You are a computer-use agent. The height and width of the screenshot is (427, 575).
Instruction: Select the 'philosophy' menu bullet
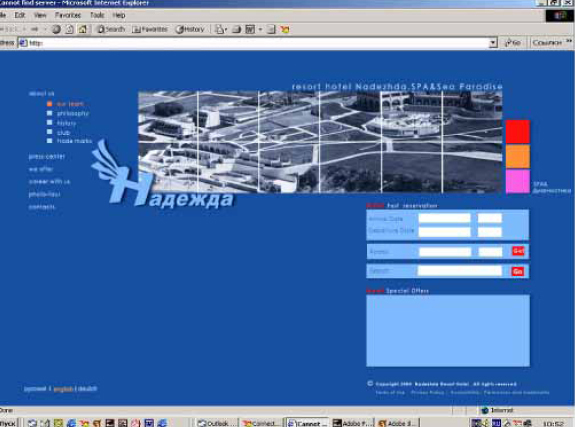tap(50, 113)
